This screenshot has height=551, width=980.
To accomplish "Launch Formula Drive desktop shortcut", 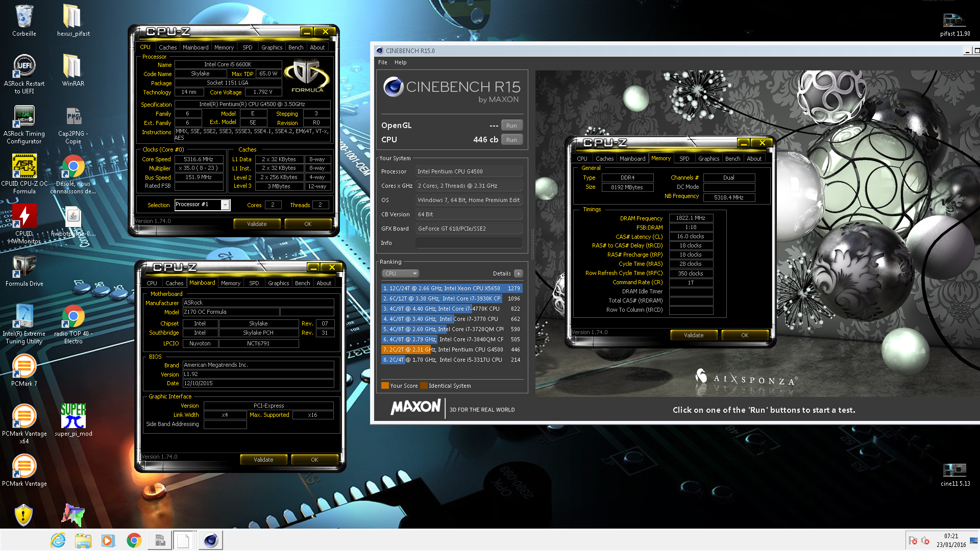I will coord(24,270).
